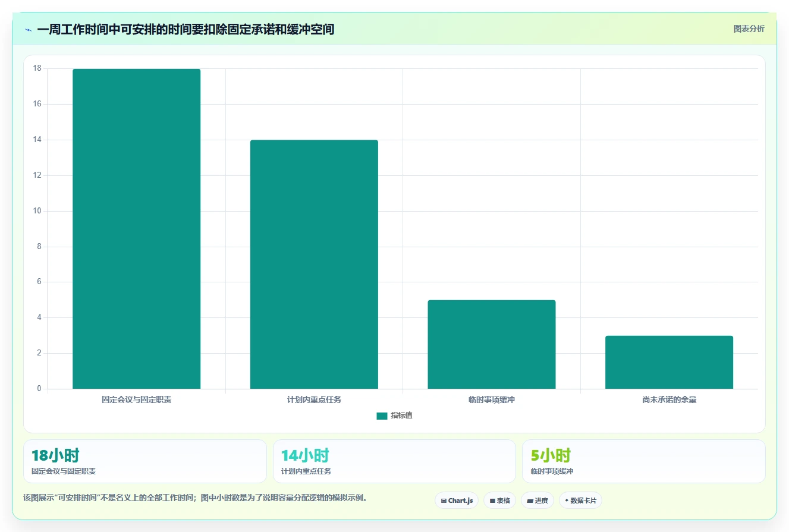Select the 尚未承诺的余量 bar
The image size is (789, 532).
[669, 363]
